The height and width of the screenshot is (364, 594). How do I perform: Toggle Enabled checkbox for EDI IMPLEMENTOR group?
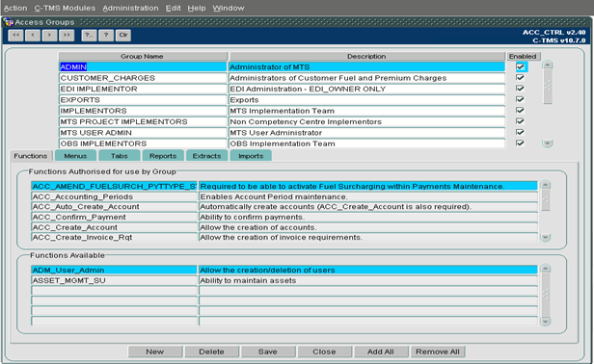pos(520,89)
